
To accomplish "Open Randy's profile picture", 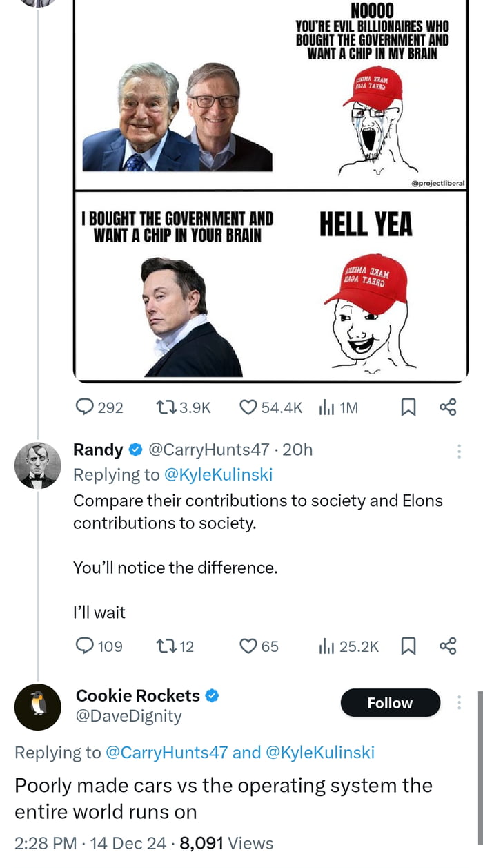I will coord(38,464).
